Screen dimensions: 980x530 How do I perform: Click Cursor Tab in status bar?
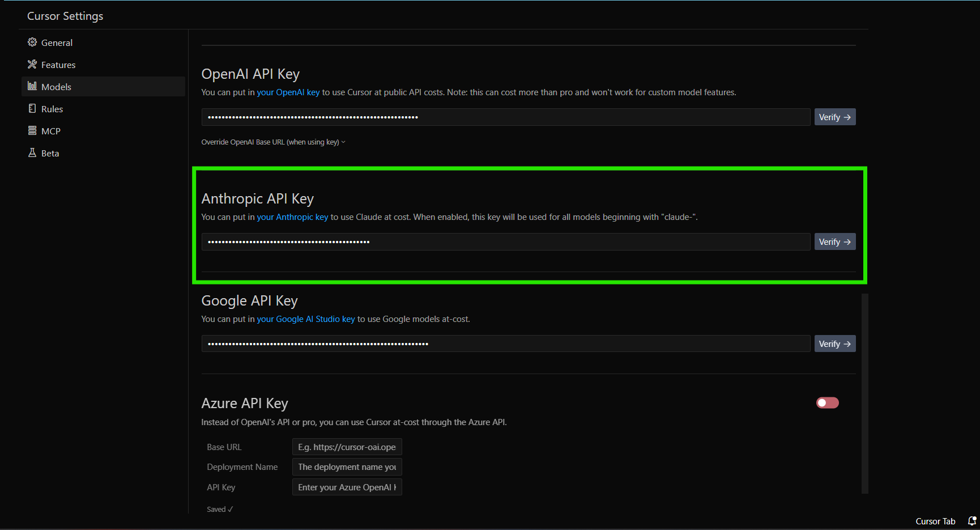pos(935,521)
